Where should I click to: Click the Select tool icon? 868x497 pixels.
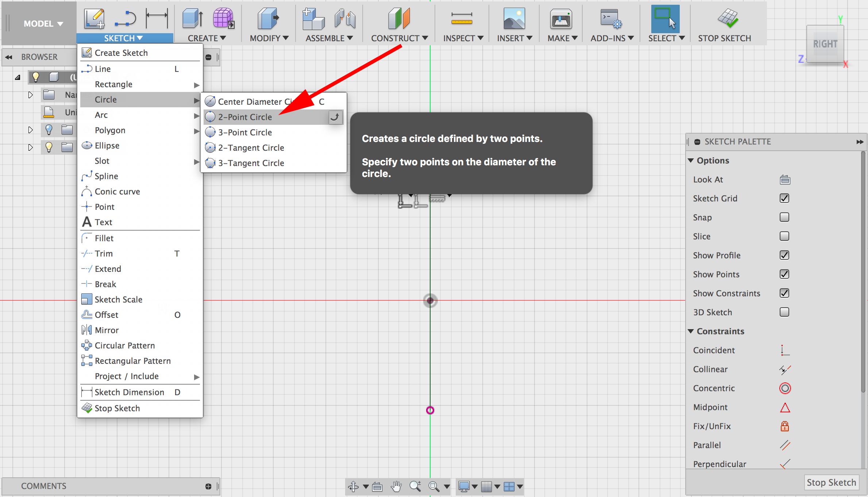point(665,19)
